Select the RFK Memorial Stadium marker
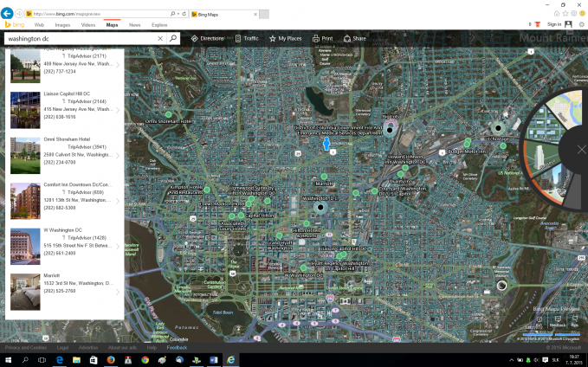588x367 pixels. point(501,286)
